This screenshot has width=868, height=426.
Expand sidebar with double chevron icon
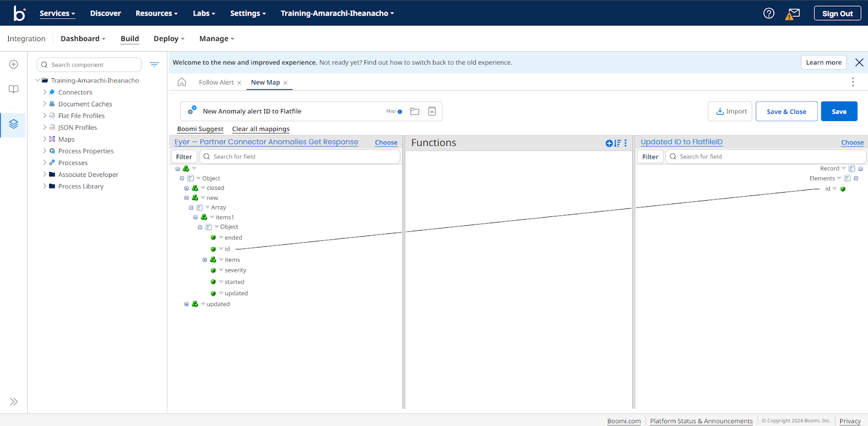14,402
